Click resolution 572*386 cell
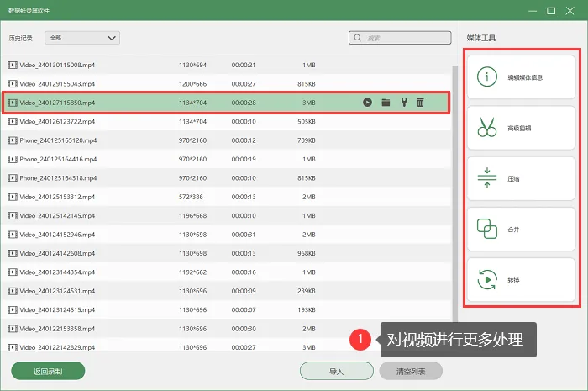The width and height of the screenshot is (588, 391). (x=191, y=197)
